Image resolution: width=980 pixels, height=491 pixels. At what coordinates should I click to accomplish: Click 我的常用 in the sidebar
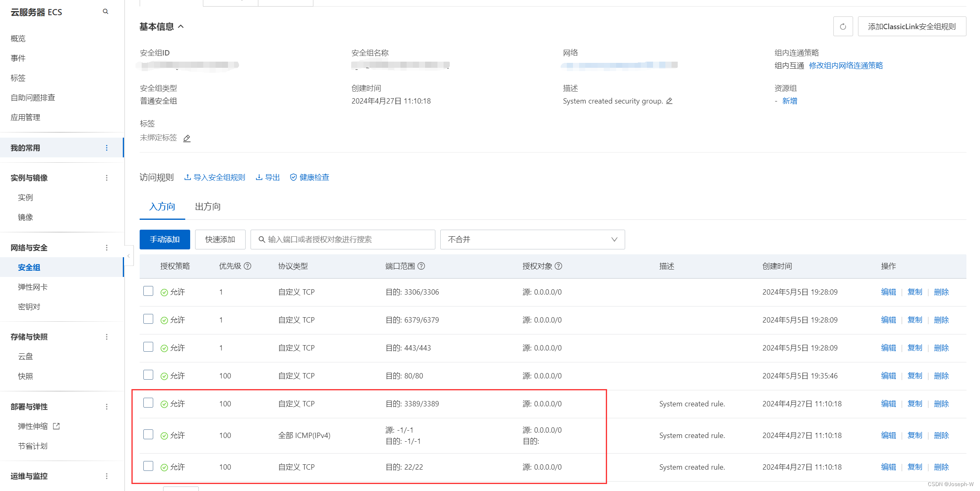[x=25, y=148]
